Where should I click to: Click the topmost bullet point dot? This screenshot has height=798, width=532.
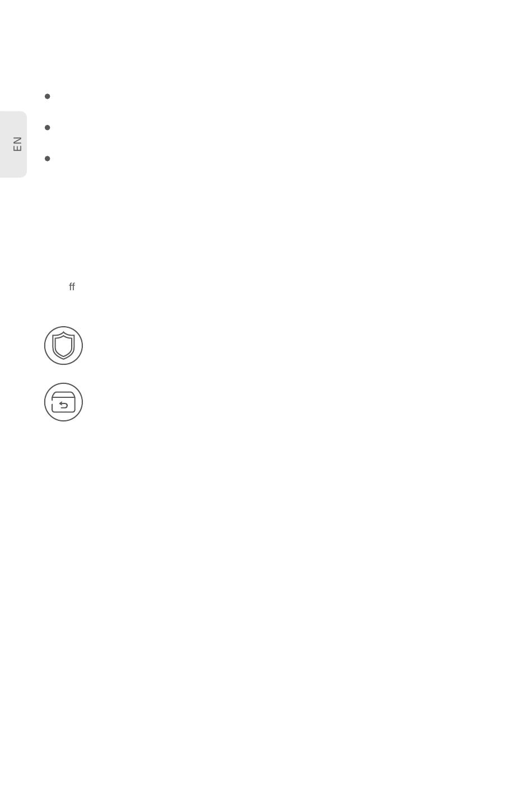click(48, 96)
